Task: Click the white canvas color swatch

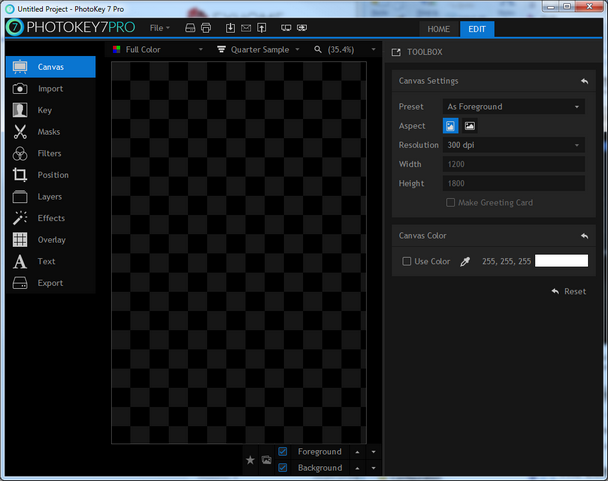Action: click(561, 261)
